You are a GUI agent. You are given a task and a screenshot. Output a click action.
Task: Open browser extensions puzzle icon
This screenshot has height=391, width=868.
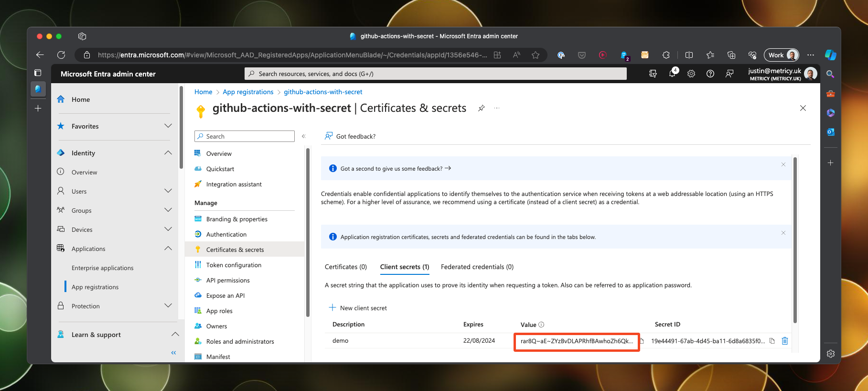(666, 55)
